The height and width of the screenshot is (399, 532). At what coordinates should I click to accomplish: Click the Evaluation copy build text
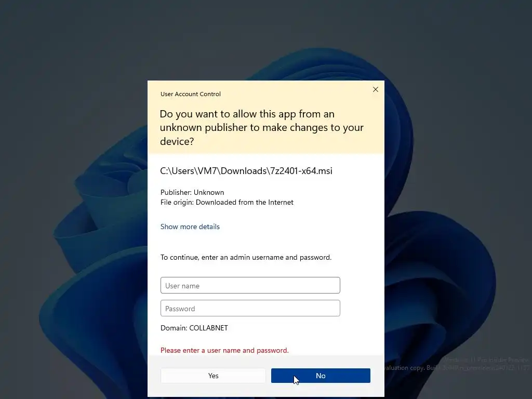pyautogui.click(x=457, y=368)
